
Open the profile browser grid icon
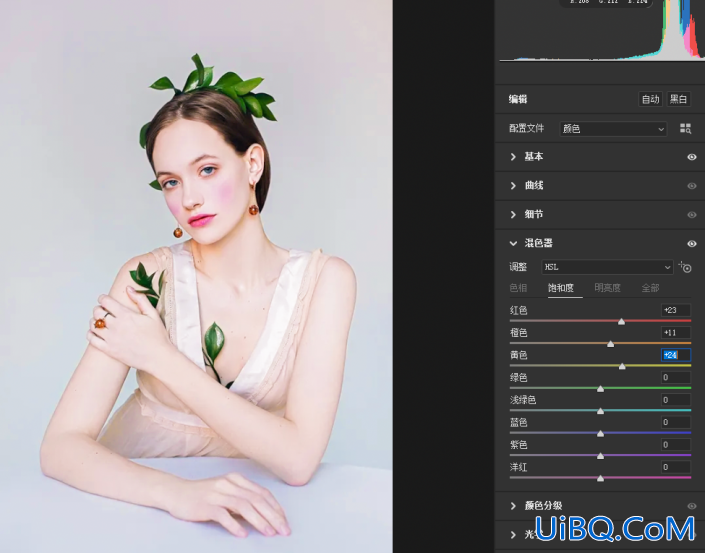(x=685, y=129)
